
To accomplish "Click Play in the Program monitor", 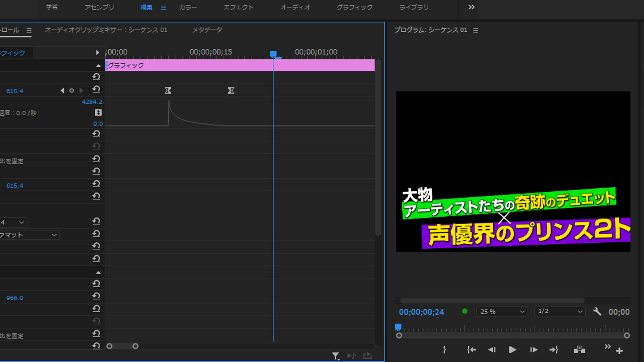I will [x=512, y=350].
